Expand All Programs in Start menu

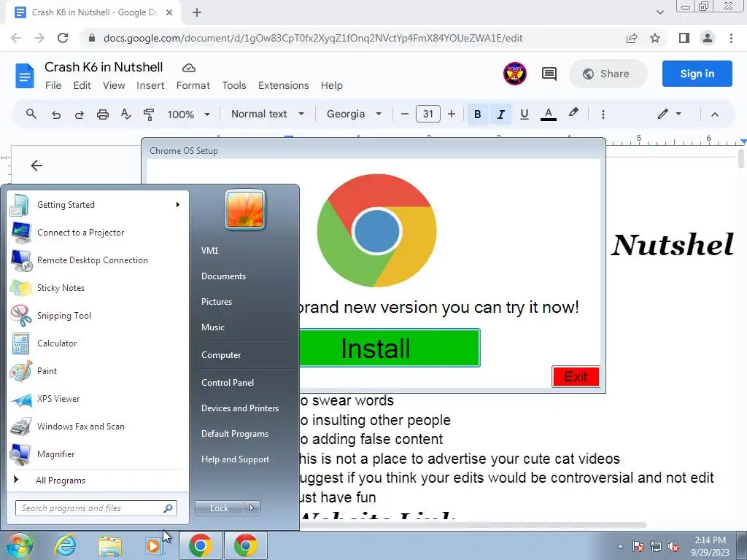click(x=97, y=480)
